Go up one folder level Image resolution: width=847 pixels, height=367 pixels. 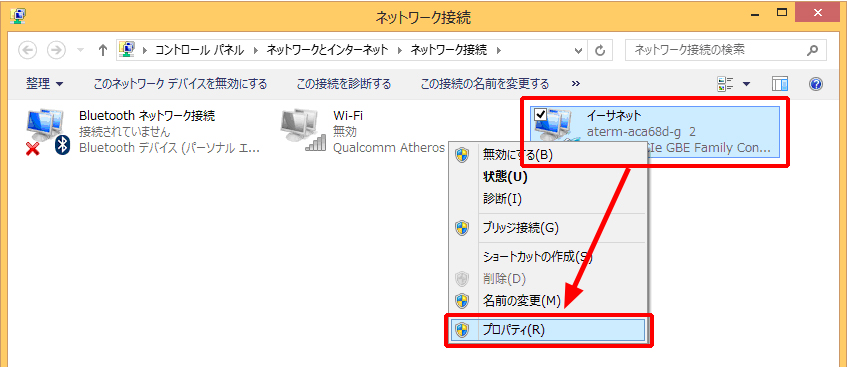tap(103, 51)
